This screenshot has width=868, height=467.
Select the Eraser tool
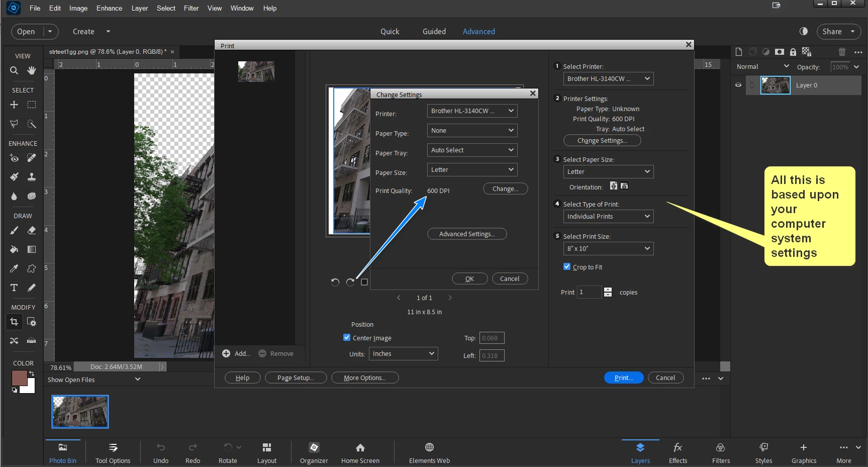click(32, 230)
